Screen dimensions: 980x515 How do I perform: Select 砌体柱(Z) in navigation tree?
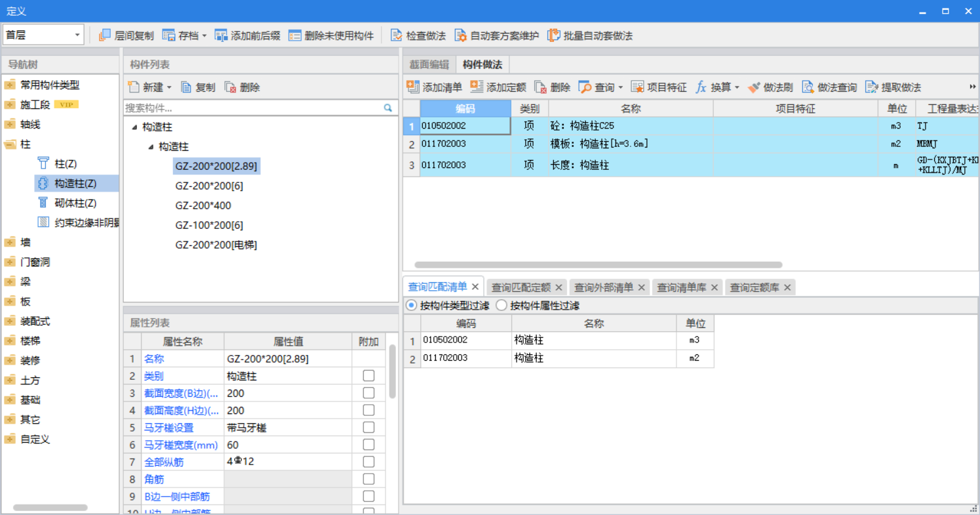[x=66, y=203]
